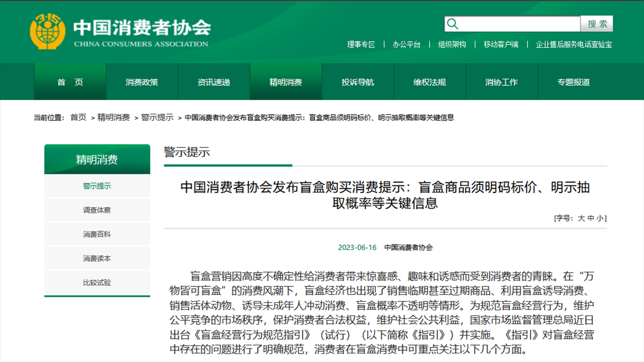Open 消费百科 in the sidebar
This screenshot has height=362, width=644.
[97, 234]
